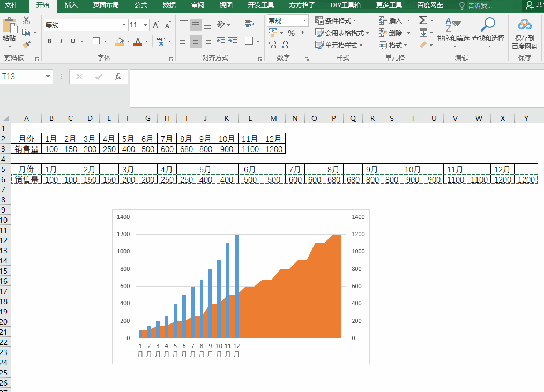Open the font name dropdown (等线)
Viewport: 544px width, 392px height.
tap(124, 25)
